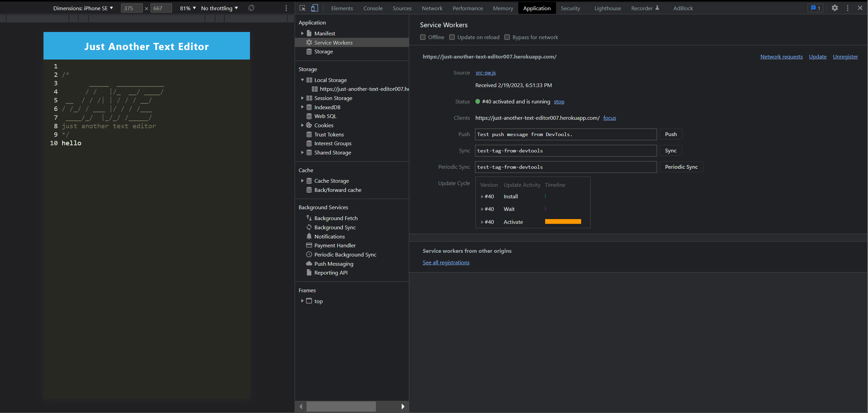Open Reporting API document icon
This screenshot has width=868, height=413.
coord(309,272)
